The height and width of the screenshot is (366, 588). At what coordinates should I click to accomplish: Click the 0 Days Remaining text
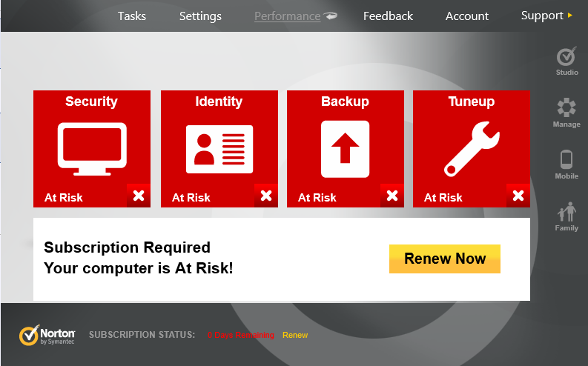[x=241, y=335]
